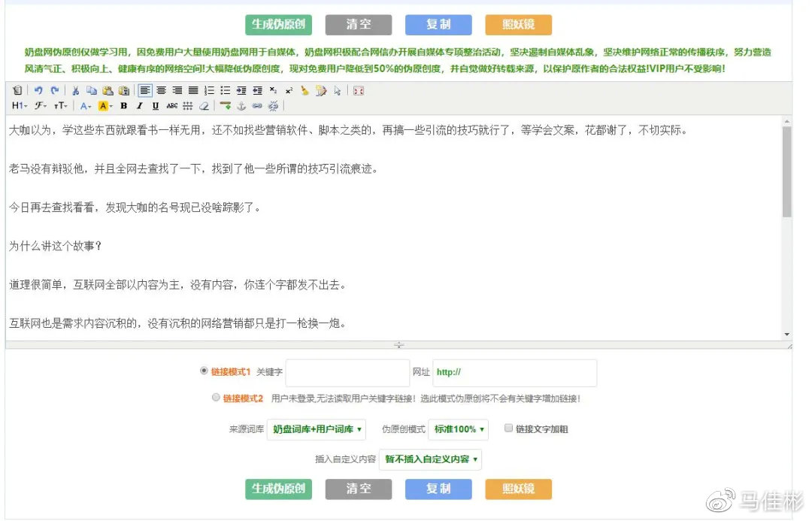The height and width of the screenshot is (521, 812).
Task: Open the font size menu
Action: pyautogui.click(x=60, y=106)
